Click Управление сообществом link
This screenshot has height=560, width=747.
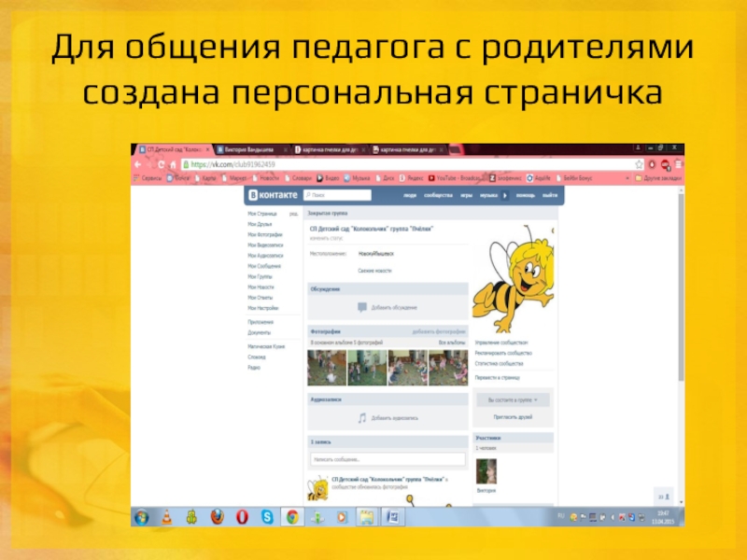tap(501, 343)
